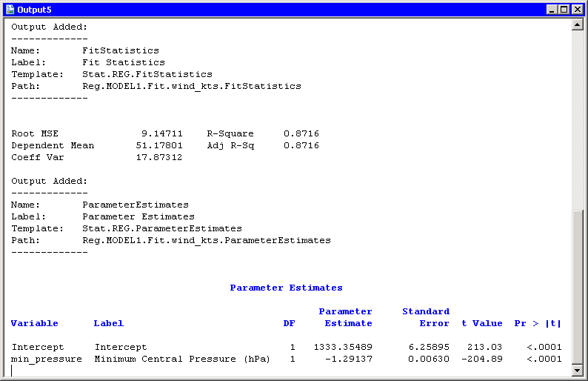Click the DF column header

[289, 324]
